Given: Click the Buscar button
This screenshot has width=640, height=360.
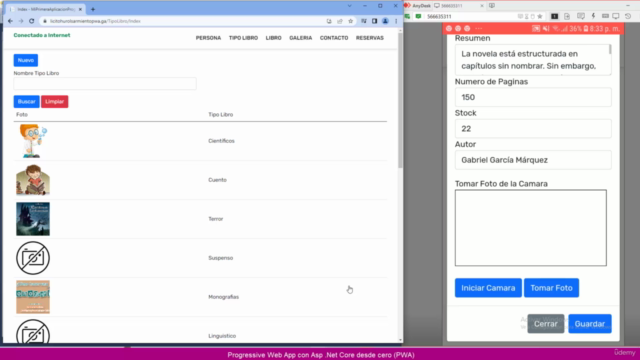Looking at the screenshot, I should tap(27, 102).
